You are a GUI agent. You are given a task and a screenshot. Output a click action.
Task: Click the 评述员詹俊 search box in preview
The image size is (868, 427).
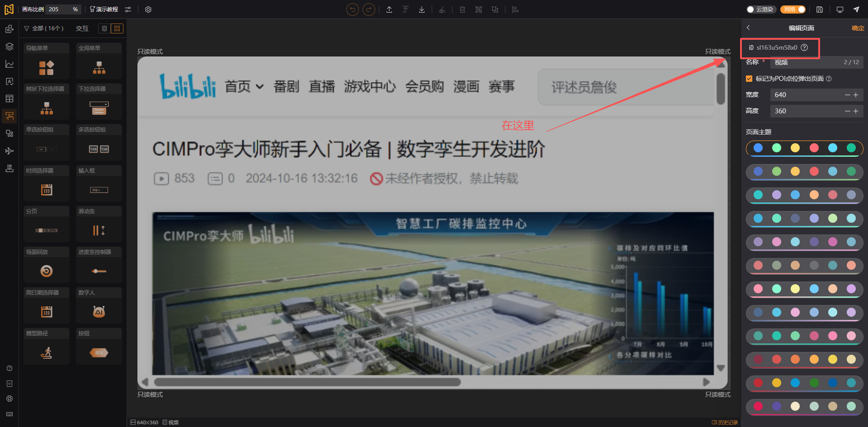(x=626, y=87)
